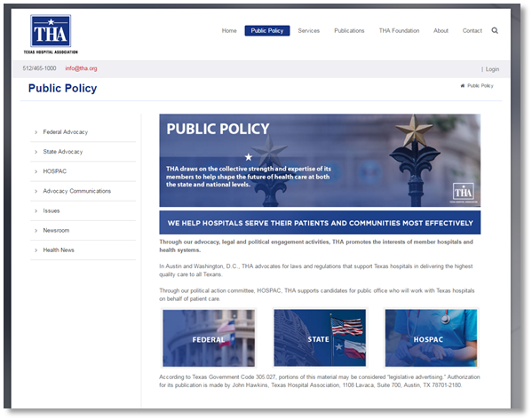532x420 pixels.
Task: Open the STATE image tile
Action: 320,338
